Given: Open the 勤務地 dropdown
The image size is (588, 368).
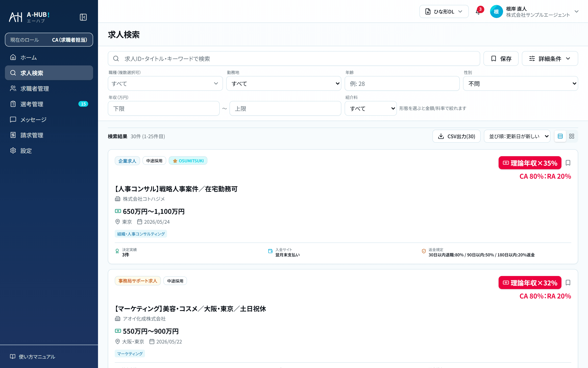Looking at the screenshot, I should [284, 84].
